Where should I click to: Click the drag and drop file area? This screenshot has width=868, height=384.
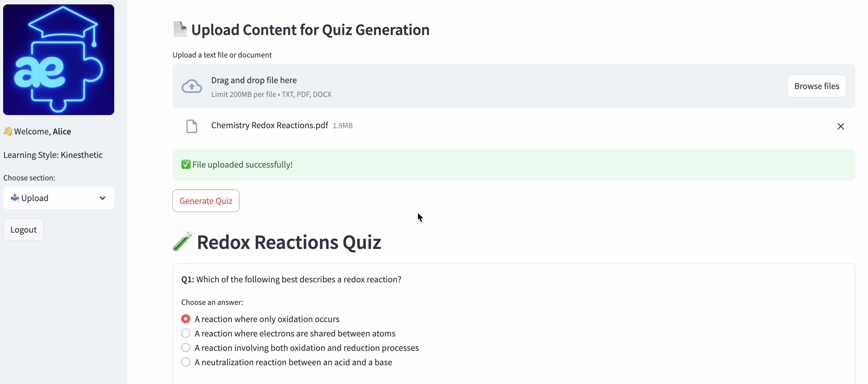[514, 86]
